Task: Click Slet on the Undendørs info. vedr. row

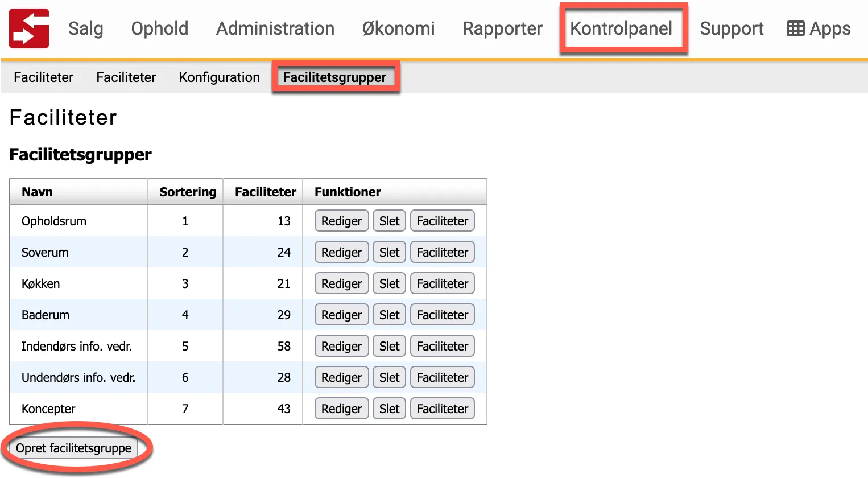Action: coord(389,377)
